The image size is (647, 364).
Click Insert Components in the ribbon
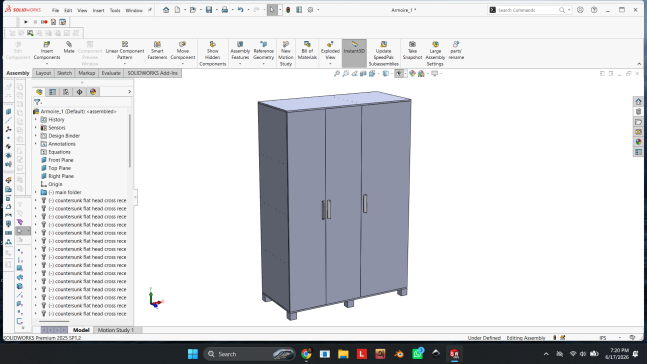(x=47, y=50)
